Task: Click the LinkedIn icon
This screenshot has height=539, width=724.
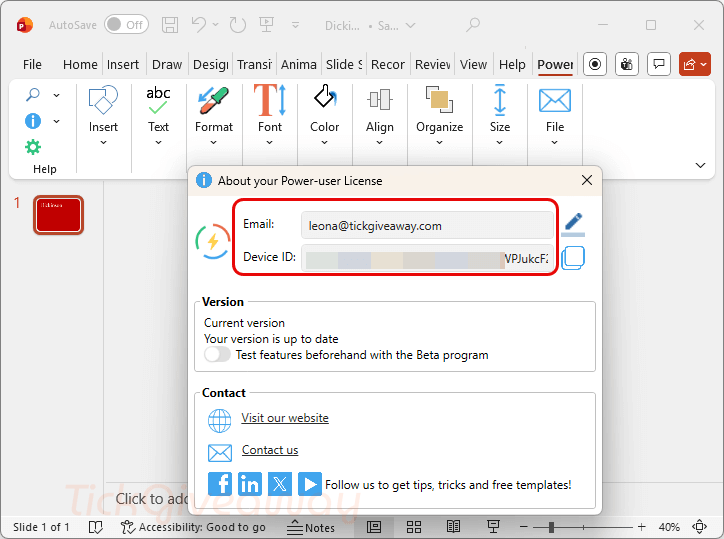Action: 250,484
